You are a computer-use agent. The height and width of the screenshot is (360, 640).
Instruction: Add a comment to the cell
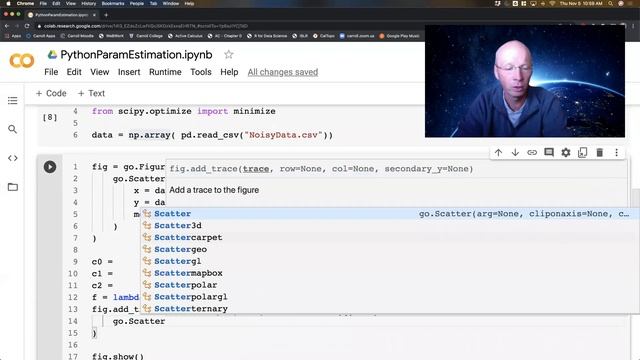tap(549, 153)
